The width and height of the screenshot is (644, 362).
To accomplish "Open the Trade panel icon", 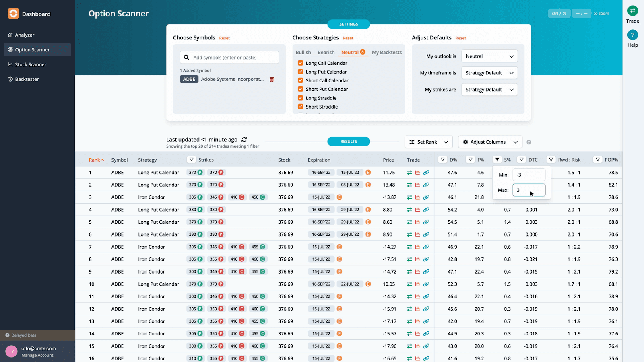I will (x=632, y=11).
